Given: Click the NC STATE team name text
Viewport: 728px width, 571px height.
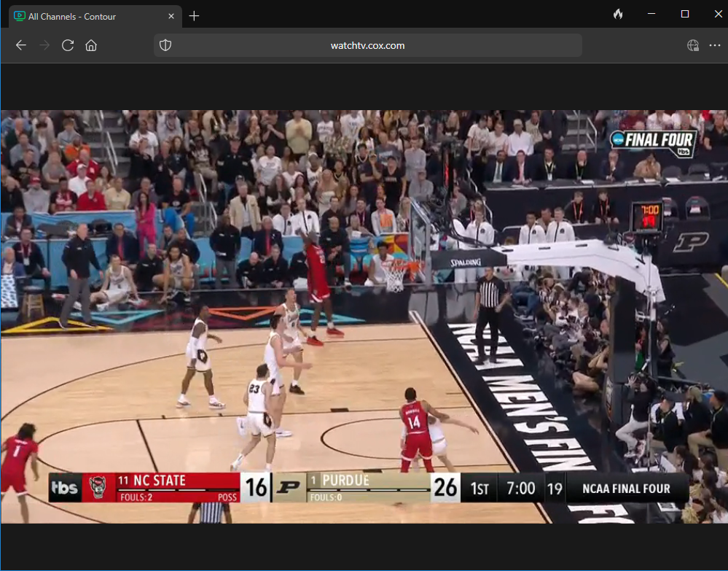Looking at the screenshot, I should point(160,481).
